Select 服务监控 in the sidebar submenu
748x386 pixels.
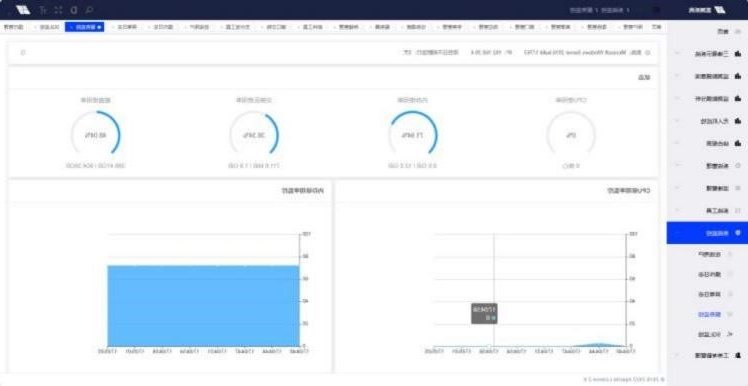tap(708, 314)
